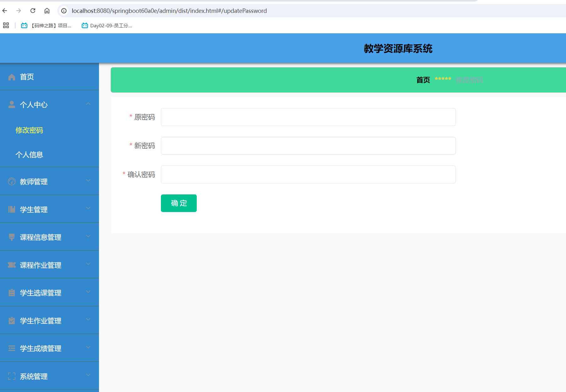
Task: Select the person icon for 个人中心
Action: coord(12,104)
